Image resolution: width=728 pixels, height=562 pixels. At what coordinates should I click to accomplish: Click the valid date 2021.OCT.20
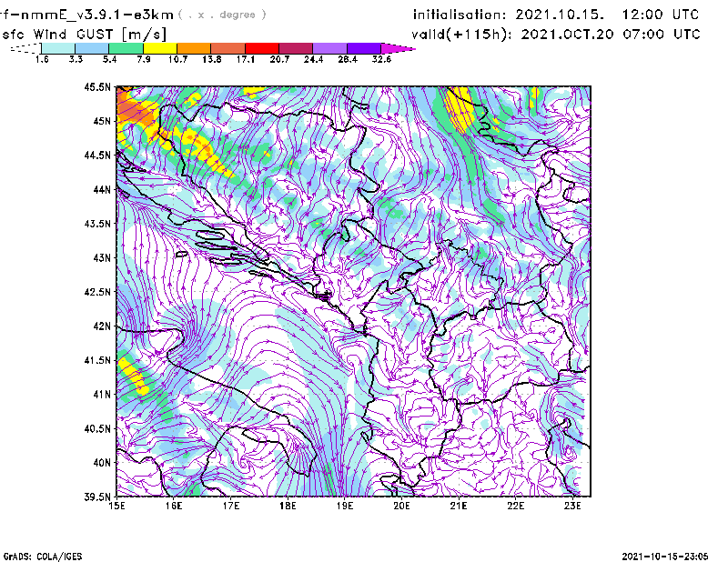567,35
